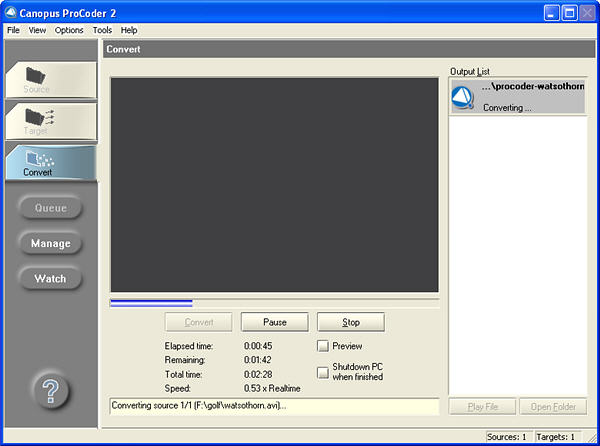This screenshot has height=446, width=600.
Task: Enable the Preview checkbox
Action: tap(323, 346)
